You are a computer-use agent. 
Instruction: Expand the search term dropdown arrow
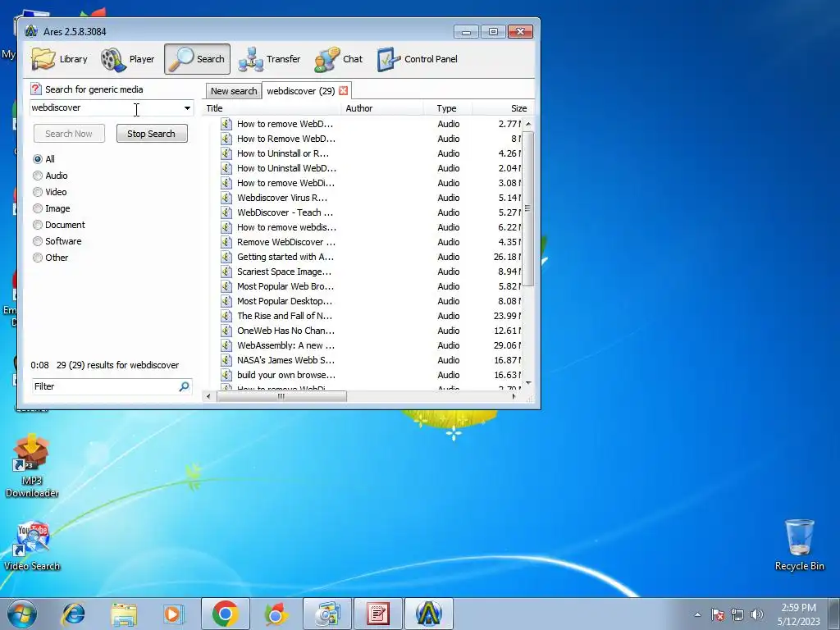[x=187, y=107]
